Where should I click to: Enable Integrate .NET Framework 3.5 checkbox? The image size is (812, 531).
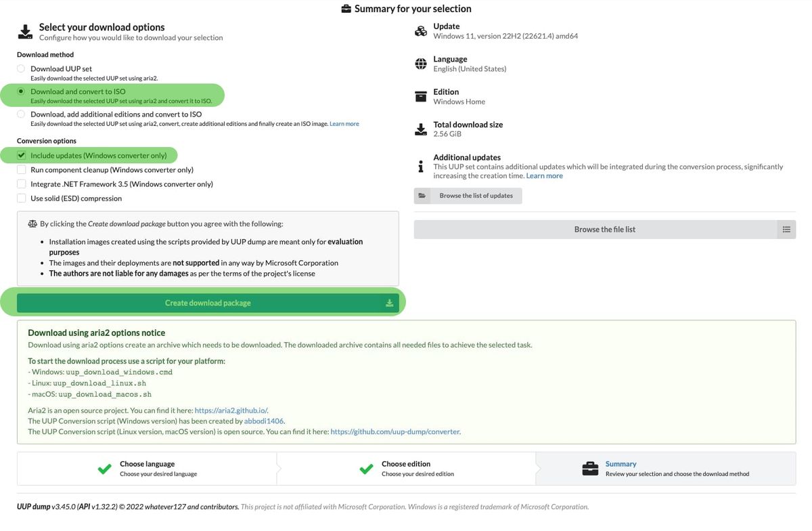(x=22, y=184)
